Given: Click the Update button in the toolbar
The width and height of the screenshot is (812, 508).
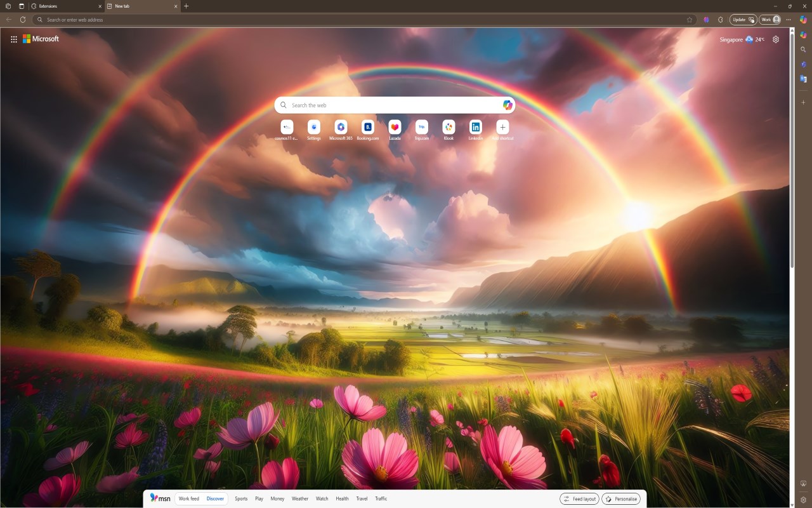Looking at the screenshot, I should point(743,20).
